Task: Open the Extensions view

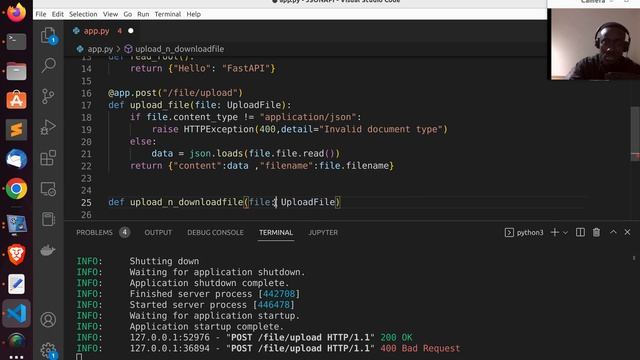Action: click(48, 158)
